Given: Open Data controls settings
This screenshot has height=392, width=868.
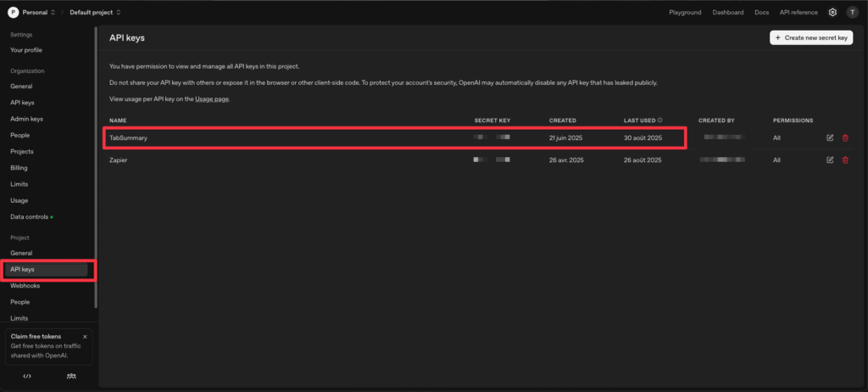Looking at the screenshot, I should [x=31, y=217].
